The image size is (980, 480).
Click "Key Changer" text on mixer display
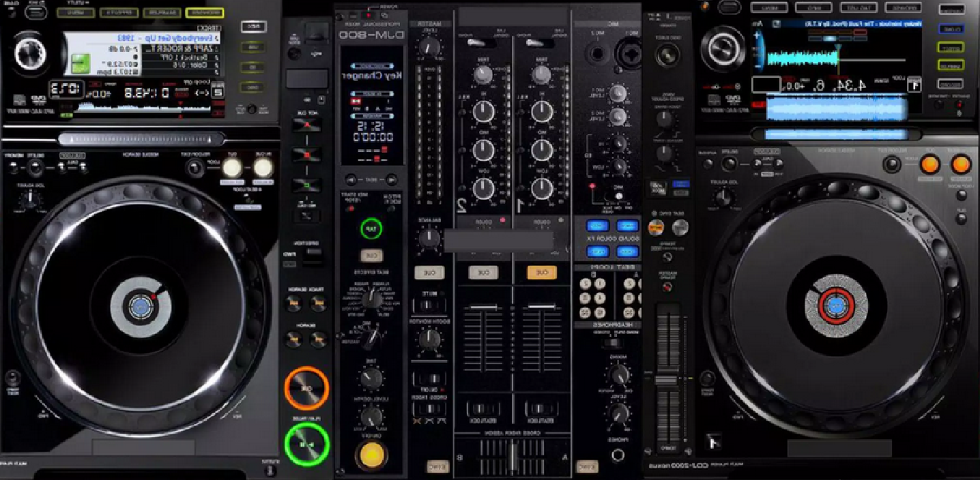tap(372, 75)
